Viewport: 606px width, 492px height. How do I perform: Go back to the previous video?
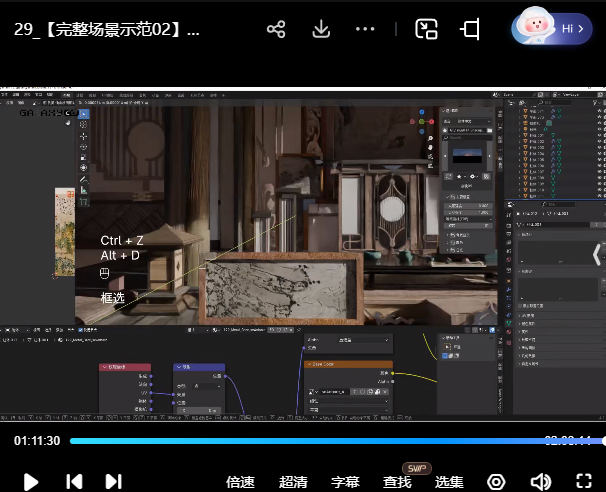tap(74, 481)
